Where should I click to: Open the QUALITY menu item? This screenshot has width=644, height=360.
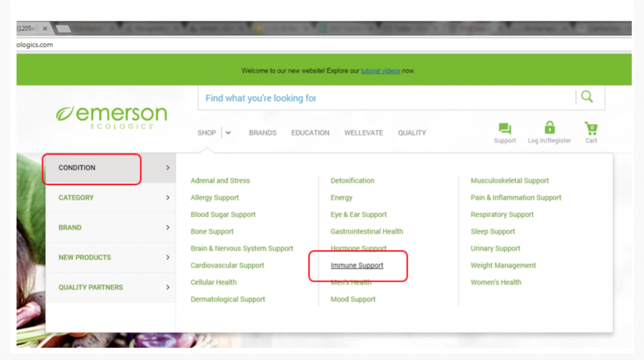pos(412,133)
